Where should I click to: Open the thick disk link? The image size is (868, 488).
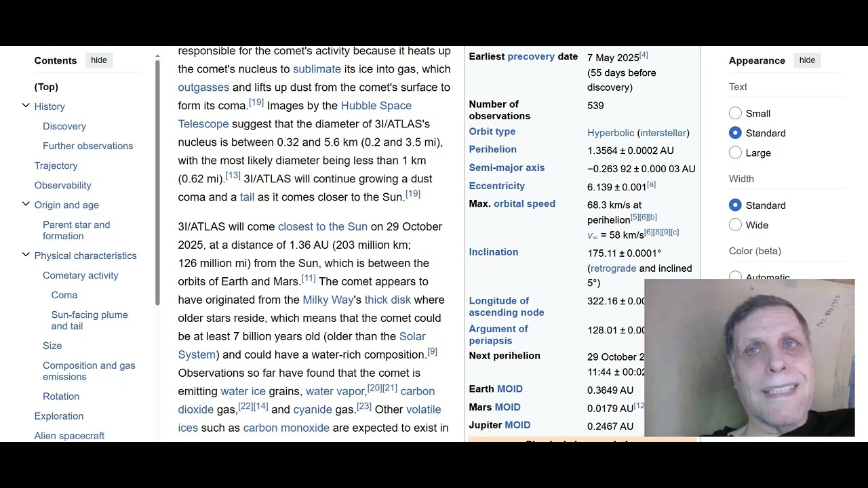[388, 300]
